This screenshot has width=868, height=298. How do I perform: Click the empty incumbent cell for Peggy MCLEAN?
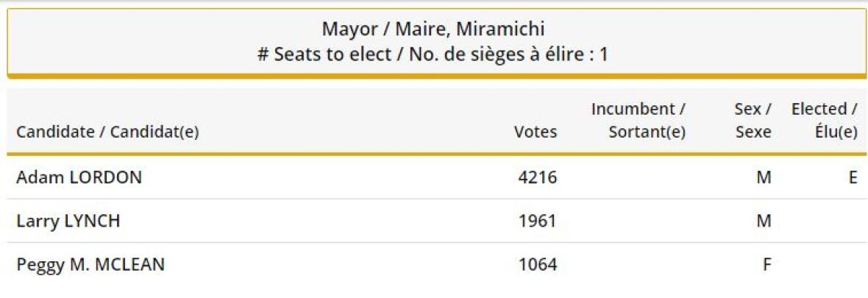pos(638,264)
